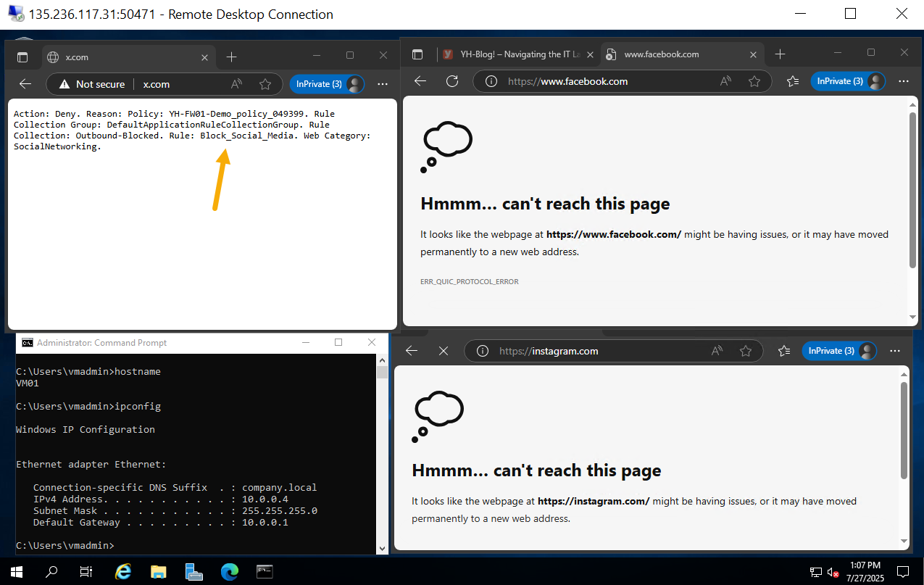This screenshot has height=585, width=924.
Task: Close the x.com tab
Action: tap(205, 57)
